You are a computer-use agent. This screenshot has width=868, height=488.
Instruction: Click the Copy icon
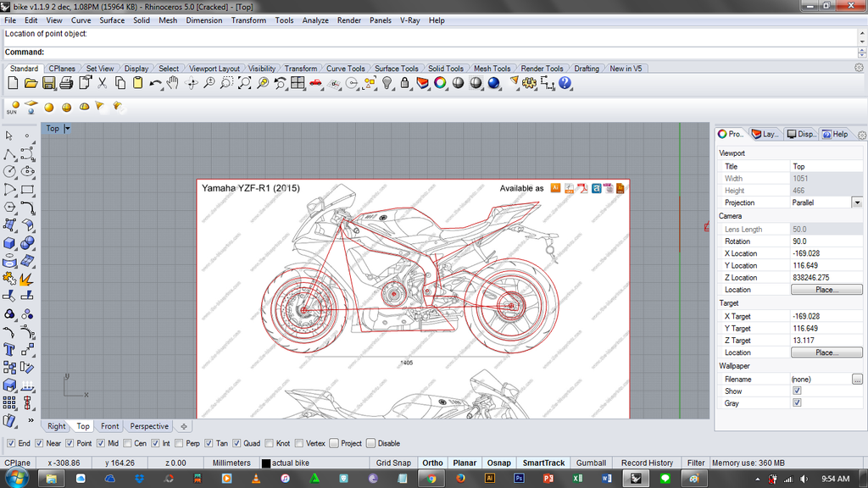[120, 84]
